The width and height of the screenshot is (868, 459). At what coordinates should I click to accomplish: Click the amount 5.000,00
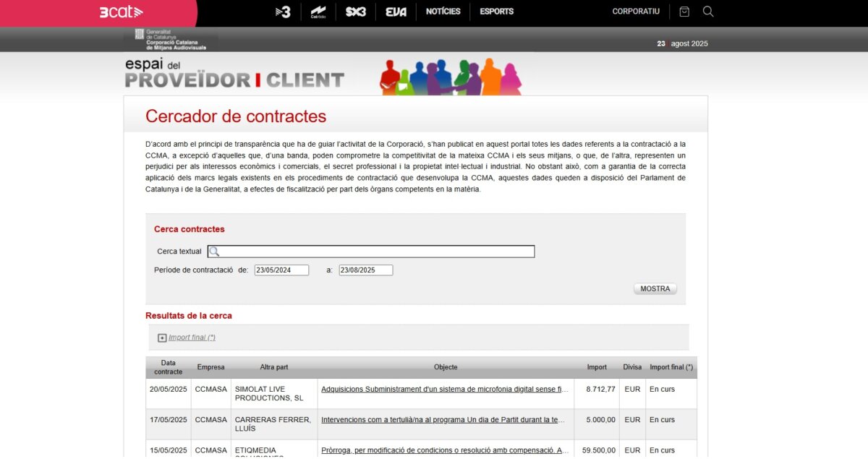[x=600, y=420]
